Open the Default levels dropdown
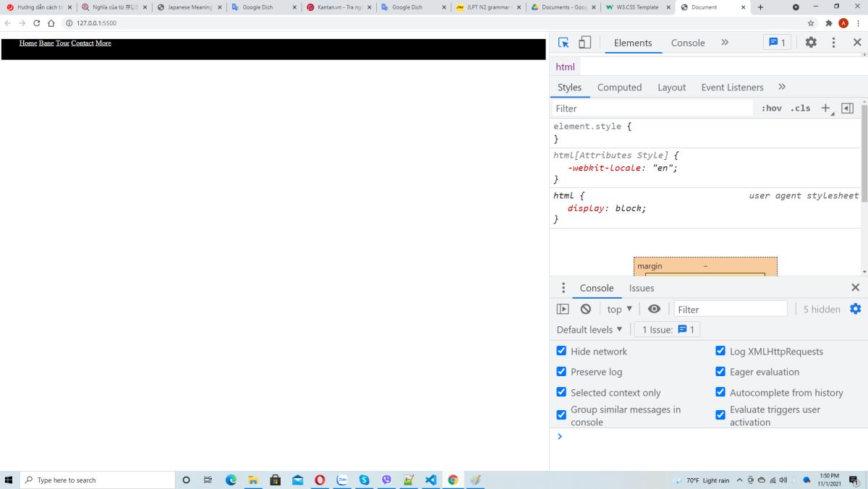The height and width of the screenshot is (489, 868). pyautogui.click(x=590, y=330)
